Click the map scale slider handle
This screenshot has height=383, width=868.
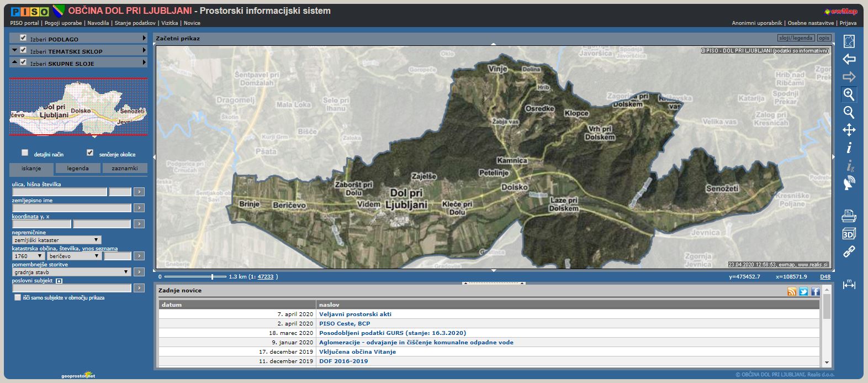212,276
